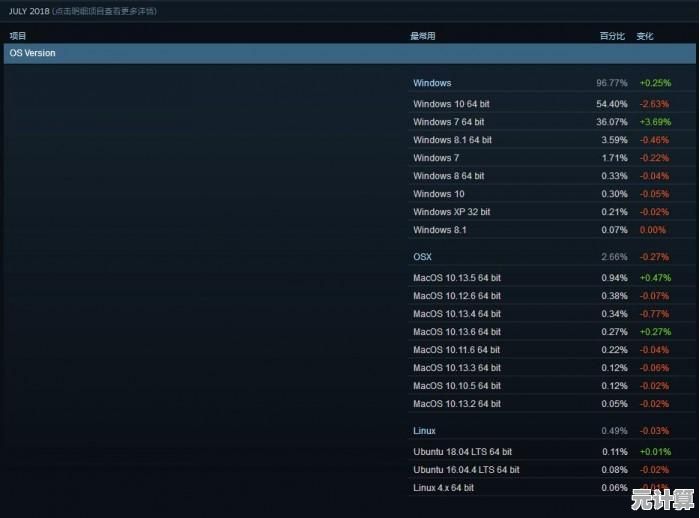The width and height of the screenshot is (700, 518).
Task: Click the Linux group heading
Action: tap(424, 431)
